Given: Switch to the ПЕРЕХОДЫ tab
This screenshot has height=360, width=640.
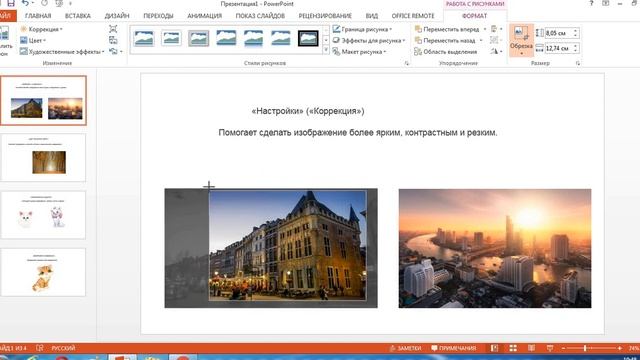Looking at the screenshot, I should pyautogui.click(x=158, y=16).
